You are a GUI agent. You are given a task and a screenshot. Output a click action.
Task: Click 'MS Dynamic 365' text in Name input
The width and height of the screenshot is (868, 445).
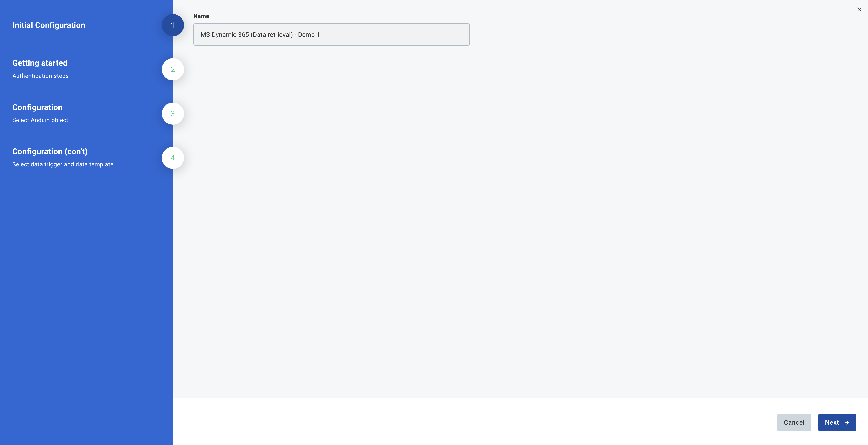tap(224, 35)
